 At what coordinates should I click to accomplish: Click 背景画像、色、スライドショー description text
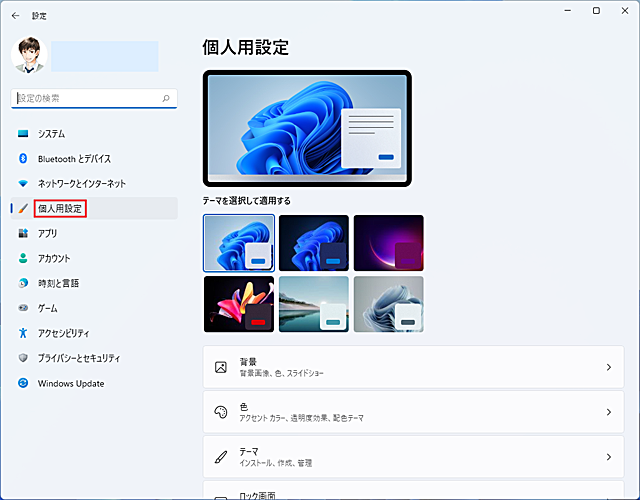[x=281, y=373]
